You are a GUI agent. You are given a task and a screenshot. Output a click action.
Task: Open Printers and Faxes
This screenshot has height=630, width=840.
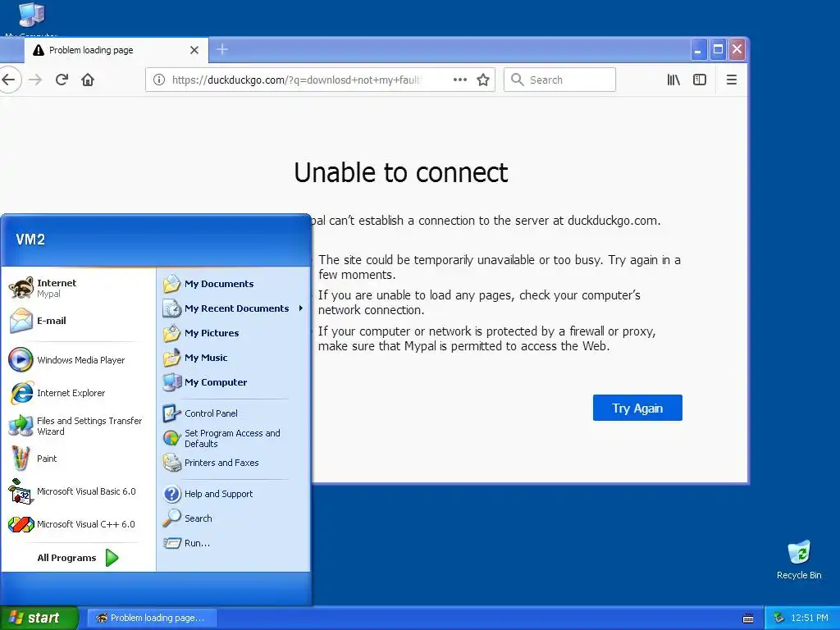(x=234, y=463)
